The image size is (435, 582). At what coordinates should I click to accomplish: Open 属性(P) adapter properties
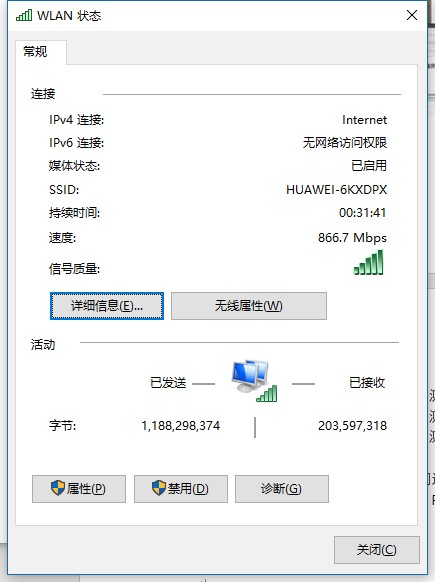coord(79,489)
